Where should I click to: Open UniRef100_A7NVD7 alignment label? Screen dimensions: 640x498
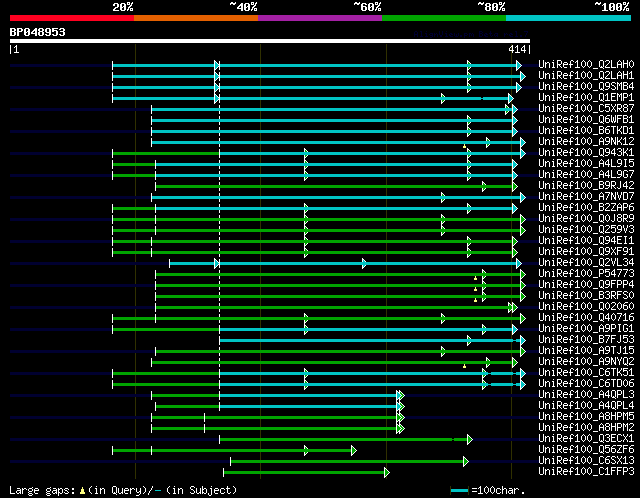[x=586, y=197]
